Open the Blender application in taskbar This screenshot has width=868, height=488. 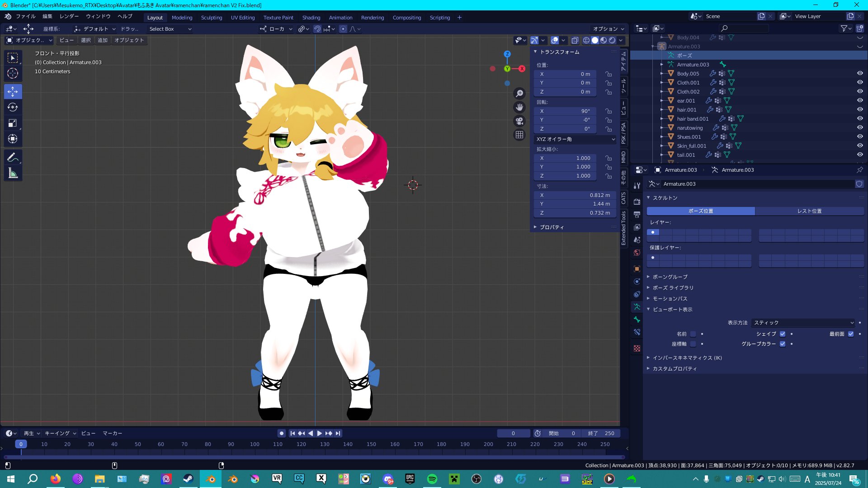211,479
